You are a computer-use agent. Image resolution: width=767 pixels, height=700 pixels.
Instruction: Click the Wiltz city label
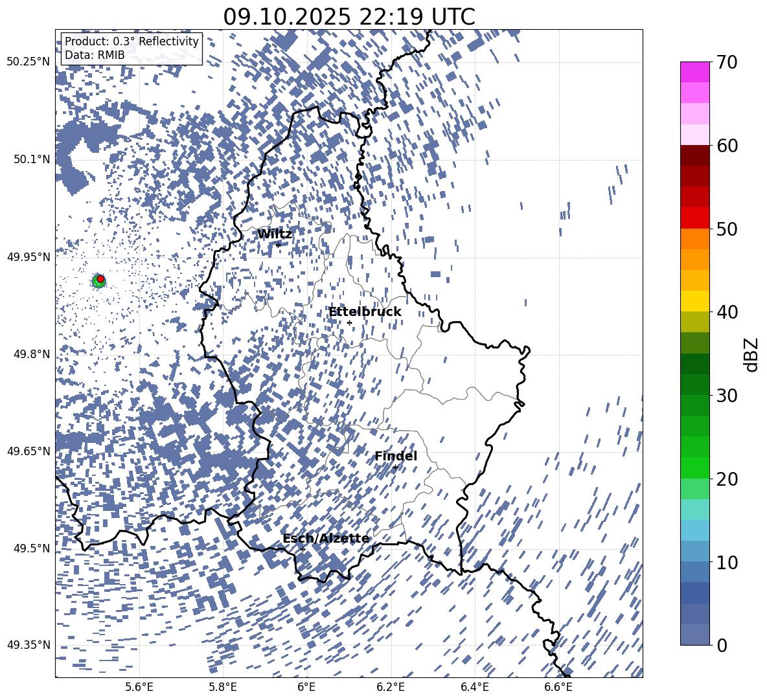(275, 234)
